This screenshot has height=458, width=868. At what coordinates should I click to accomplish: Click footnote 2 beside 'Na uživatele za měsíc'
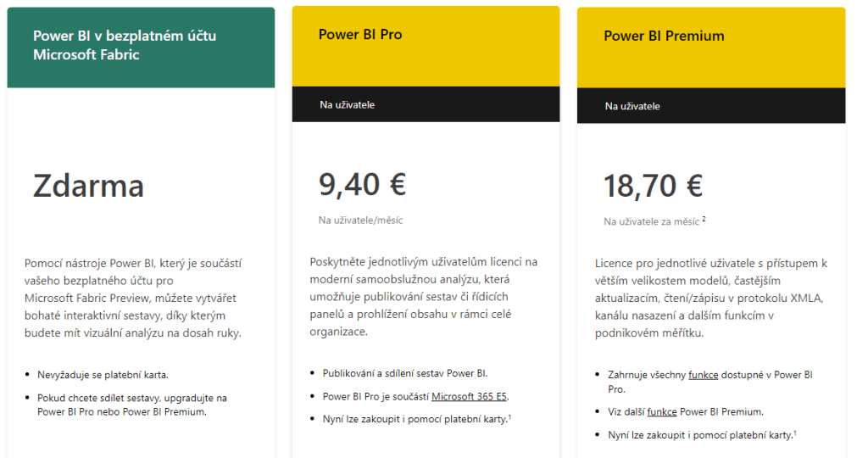coord(704,219)
